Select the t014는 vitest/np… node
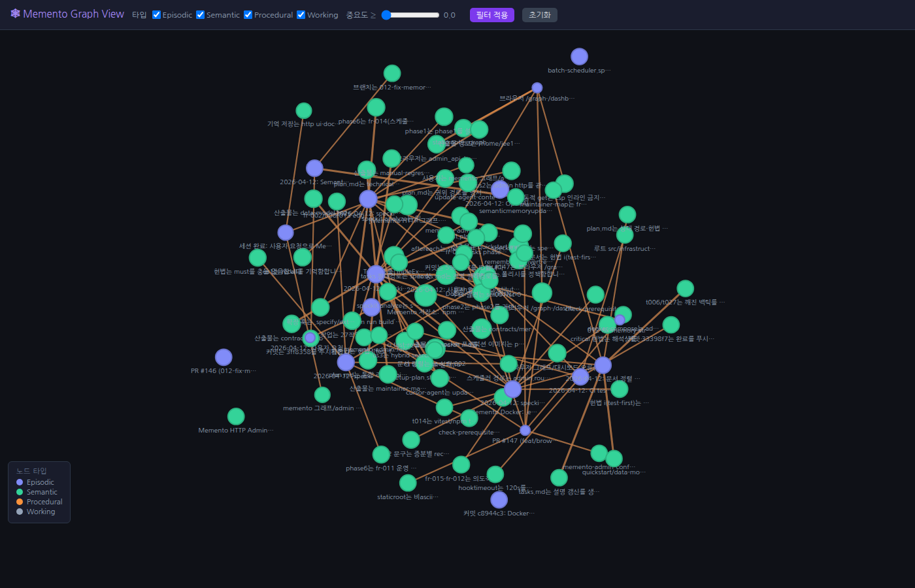This screenshot has width=915, height=588. pos(444,408)
